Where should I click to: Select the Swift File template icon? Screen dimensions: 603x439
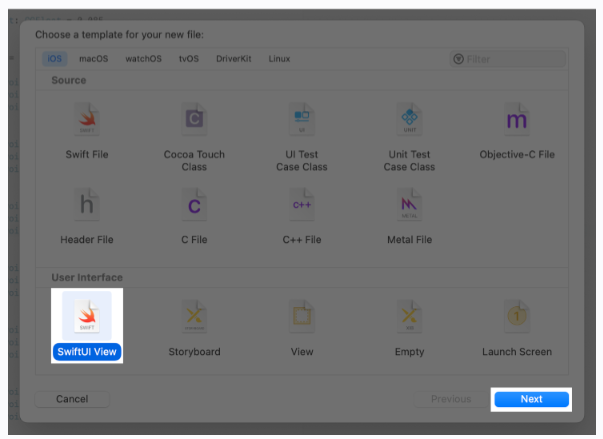[x=87, y=119]
